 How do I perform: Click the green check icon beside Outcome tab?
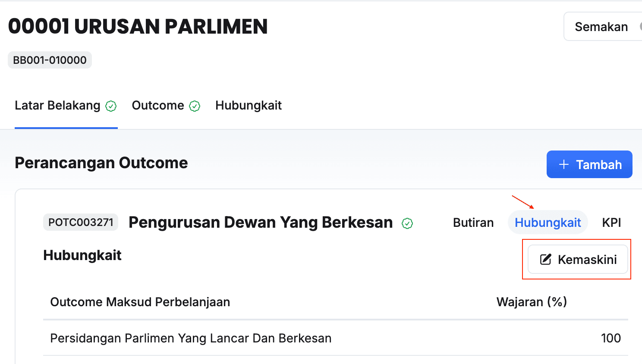(195, 106)
